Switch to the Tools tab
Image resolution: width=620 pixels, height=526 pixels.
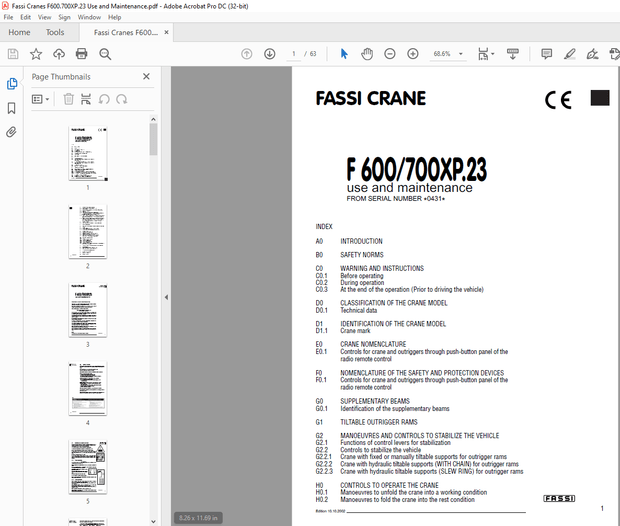(55, 32)
